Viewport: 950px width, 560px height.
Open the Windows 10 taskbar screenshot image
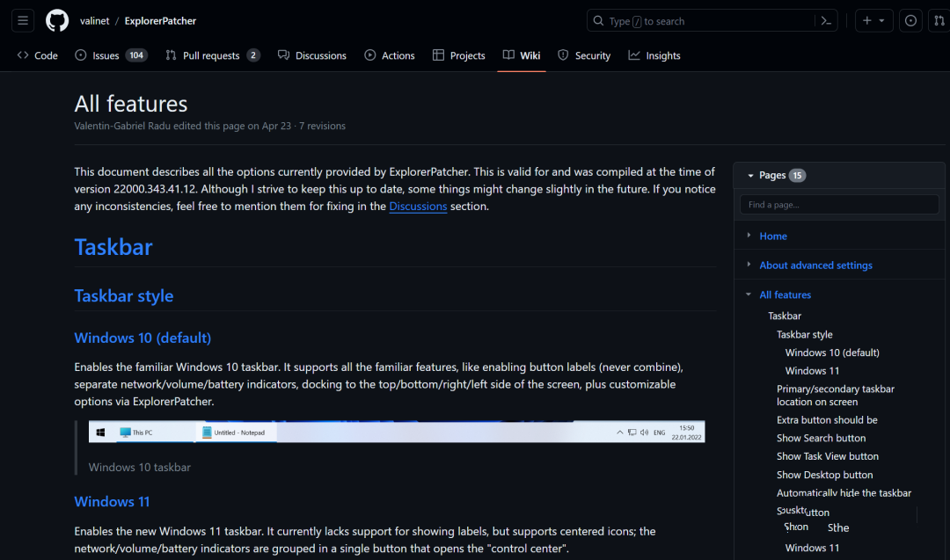pyautogui.click(x=397, y=432)
